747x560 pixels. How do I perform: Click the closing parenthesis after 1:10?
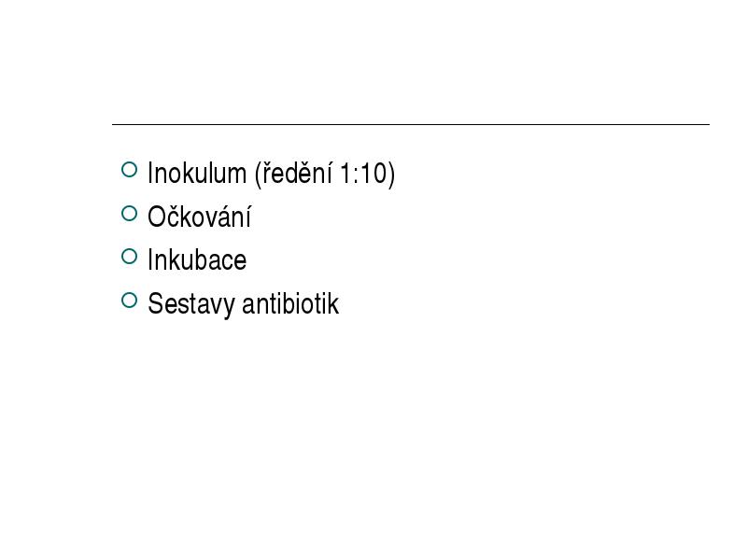tap(391, 175)
